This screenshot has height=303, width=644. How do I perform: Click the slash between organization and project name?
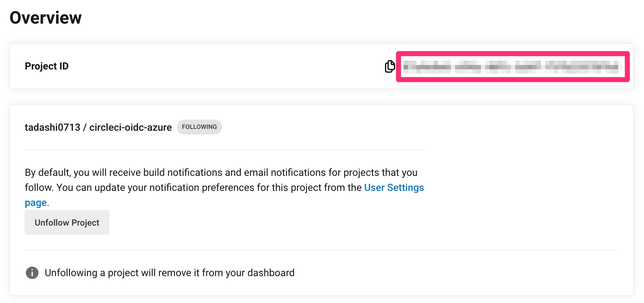point(85,128)
